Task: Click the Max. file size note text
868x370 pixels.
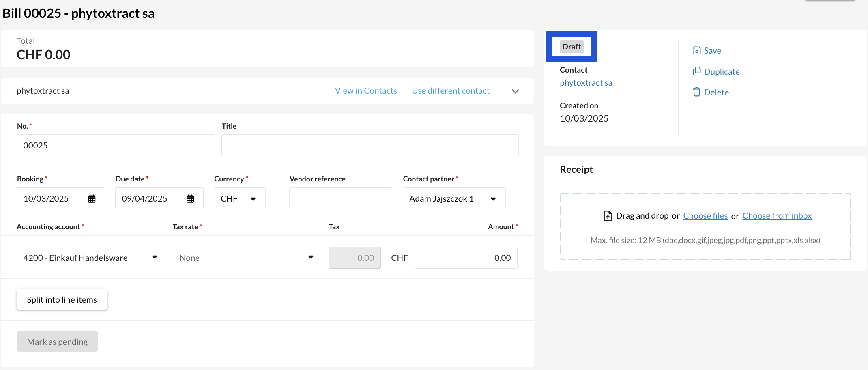Action: tap(705, 240)
